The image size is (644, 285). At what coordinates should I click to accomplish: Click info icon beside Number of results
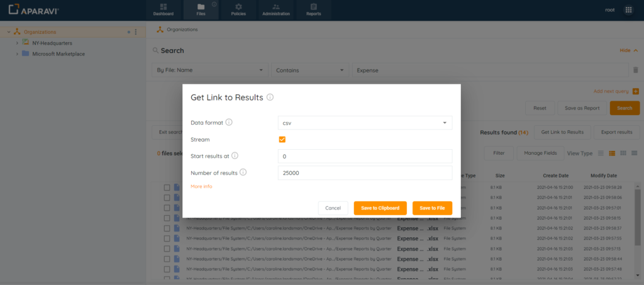243,172
